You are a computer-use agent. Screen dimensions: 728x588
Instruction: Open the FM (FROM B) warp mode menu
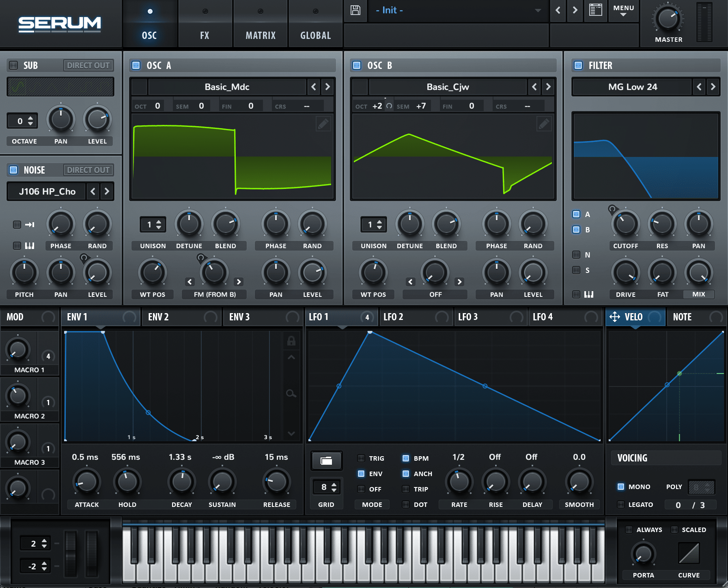215,294
